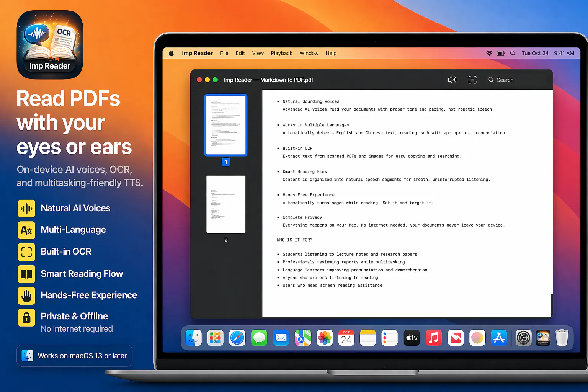Select the page 2 thumbnail in sidebar

pos(226,204)
